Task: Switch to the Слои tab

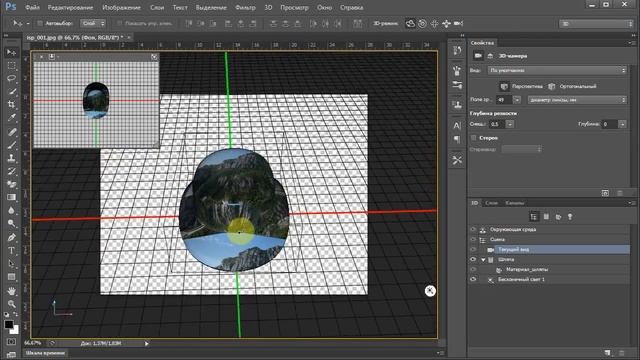Action: 491,203
